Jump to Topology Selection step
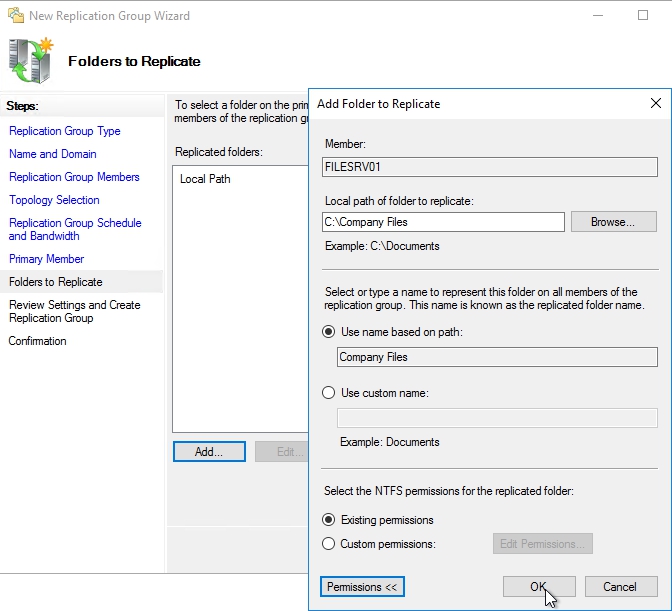This screenshot has width=672, height=611. tap(54, 200)
